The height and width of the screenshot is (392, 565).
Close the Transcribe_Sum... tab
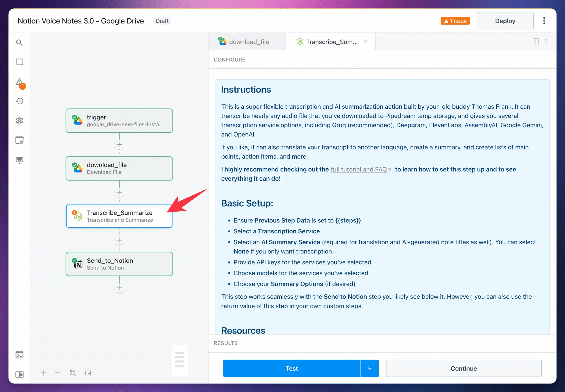(x=366, y=42)
